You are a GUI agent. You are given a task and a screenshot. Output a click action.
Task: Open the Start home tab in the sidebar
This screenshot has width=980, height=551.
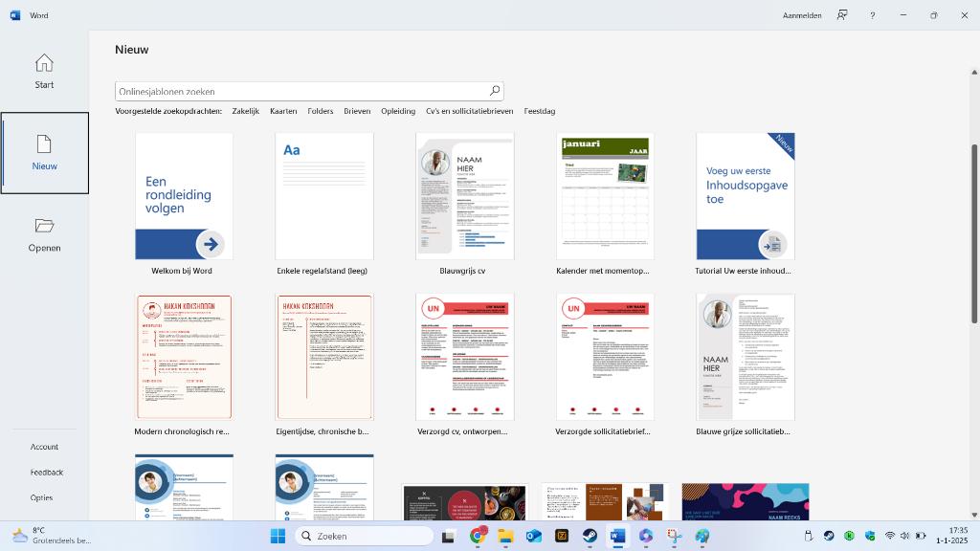(x=44, y=71)
